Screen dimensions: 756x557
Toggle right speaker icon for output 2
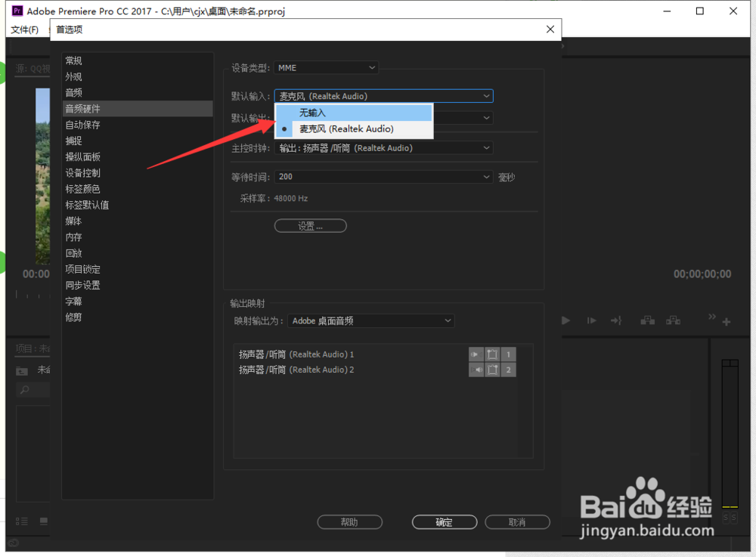pos(476,370)
